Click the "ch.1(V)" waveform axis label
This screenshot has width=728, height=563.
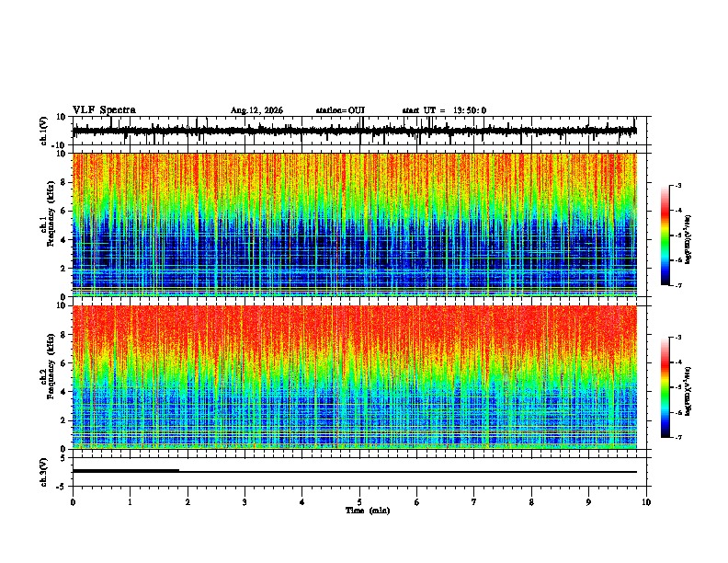pos(44,131)
